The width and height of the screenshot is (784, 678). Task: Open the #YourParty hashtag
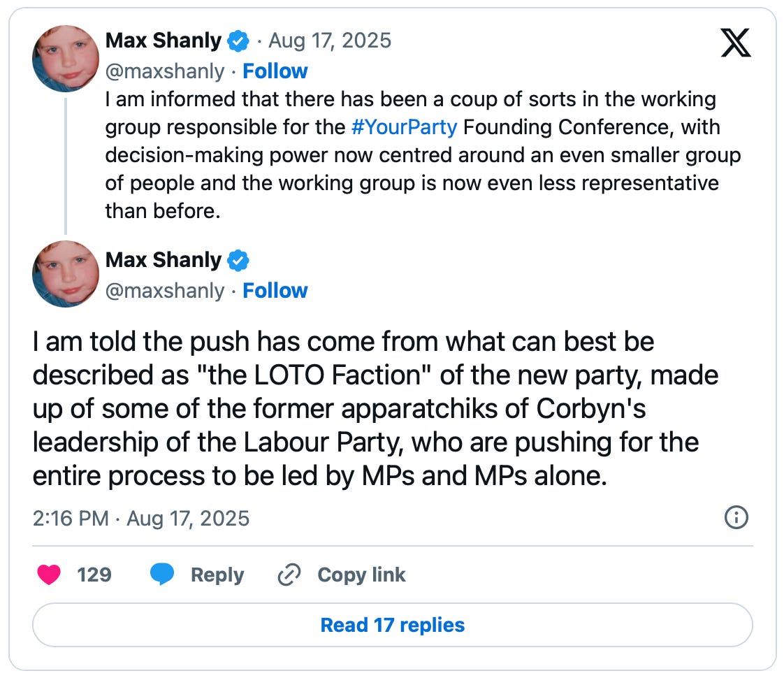click(x=404, y=127)
